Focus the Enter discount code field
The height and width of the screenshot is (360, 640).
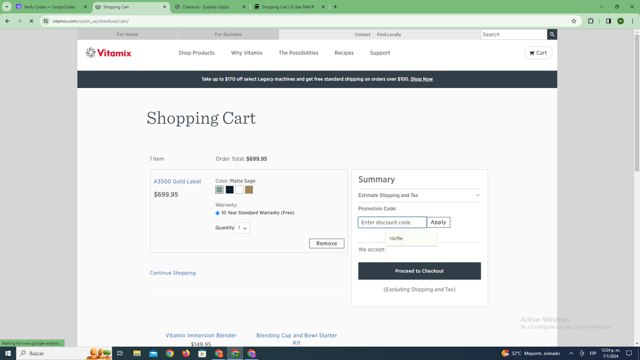click(x=392, y=222)
